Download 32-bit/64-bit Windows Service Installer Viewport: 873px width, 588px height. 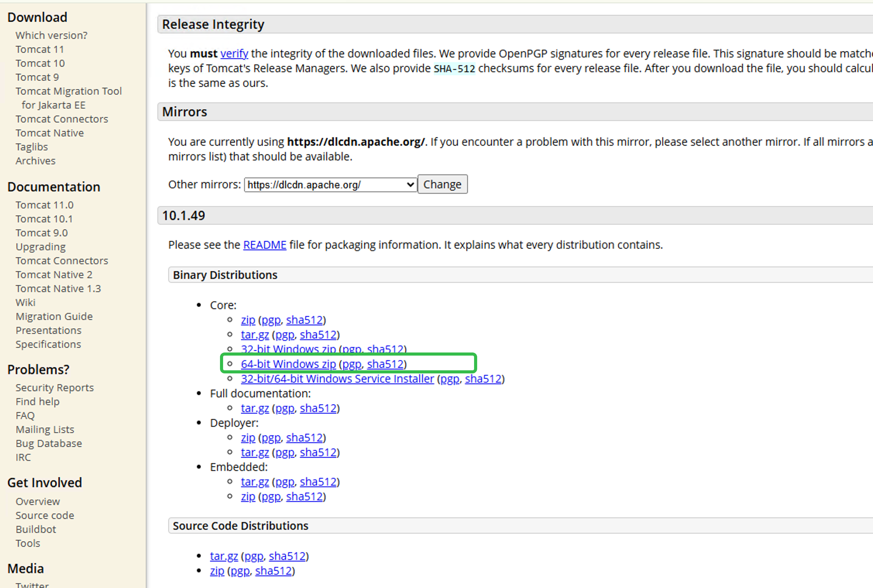click(337, 379)
